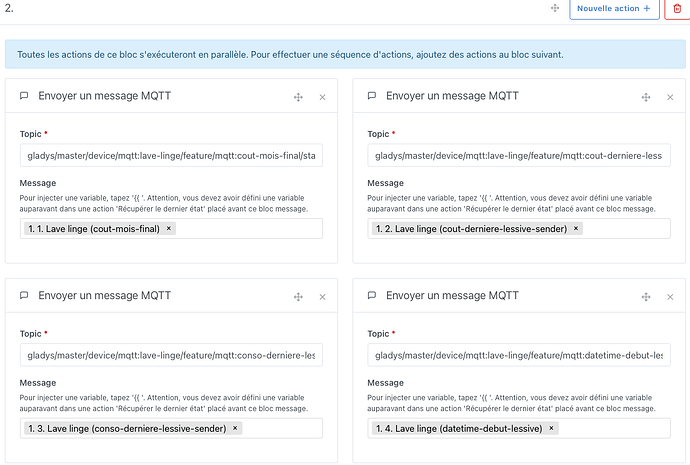The height and width of the screenshot is (465, 690).
Task: Remove the datetime-debut-lessive MQTT action card
Action: pyautogui.click(x=670, y=297)
